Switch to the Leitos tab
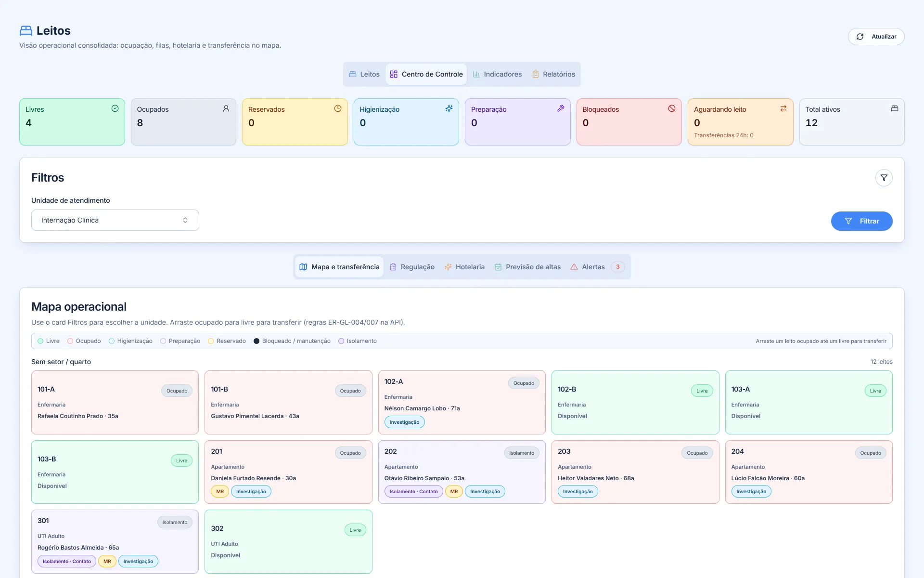 364,74
